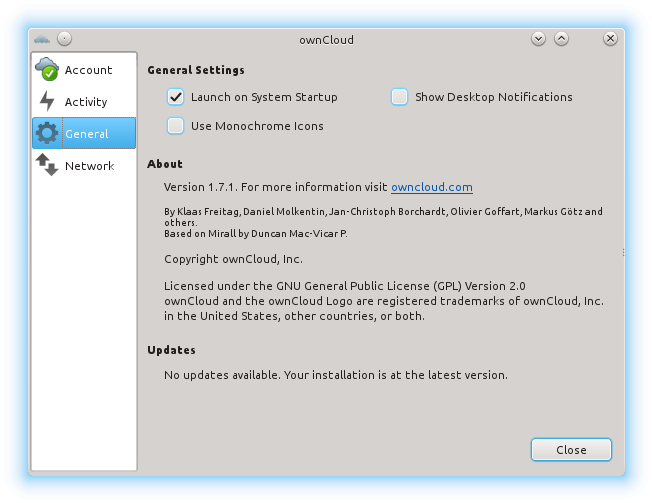
Task: Click the Version 1.7.1 text
Action: 201,187
